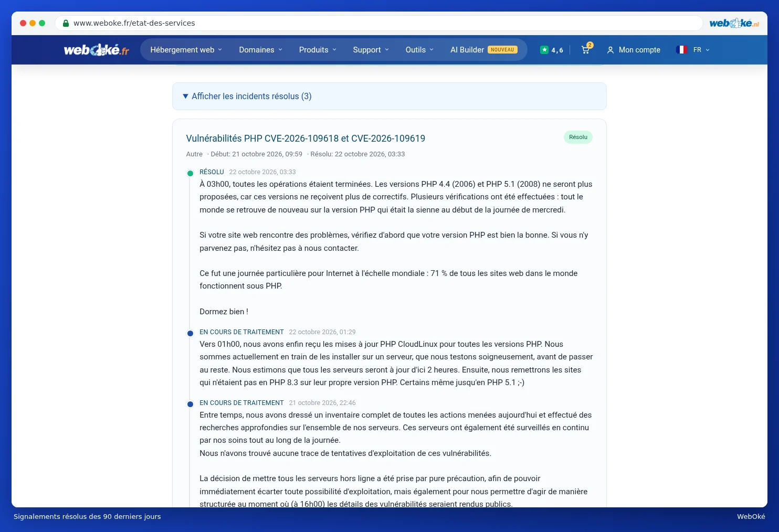Screen dimensions: 779x532
Task: Click the 'Autre' category label
Action: point(194,154)
